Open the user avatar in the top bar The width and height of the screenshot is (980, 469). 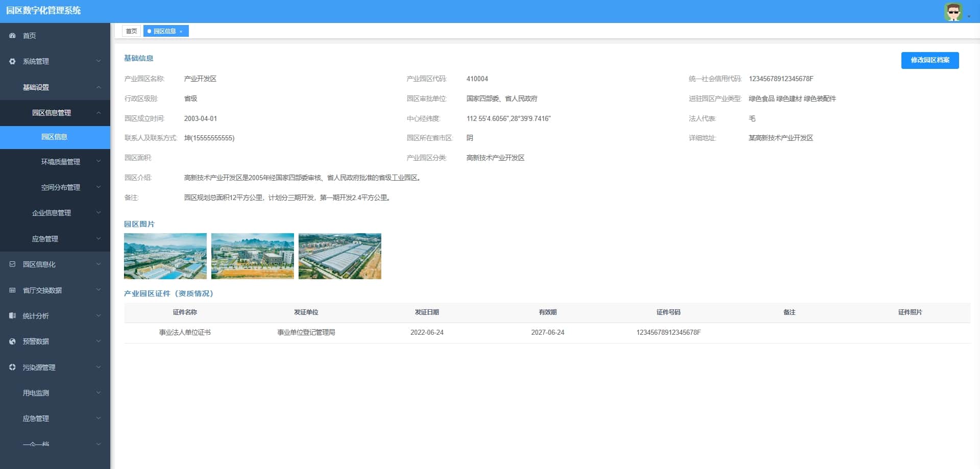click(x=953, y=12)
